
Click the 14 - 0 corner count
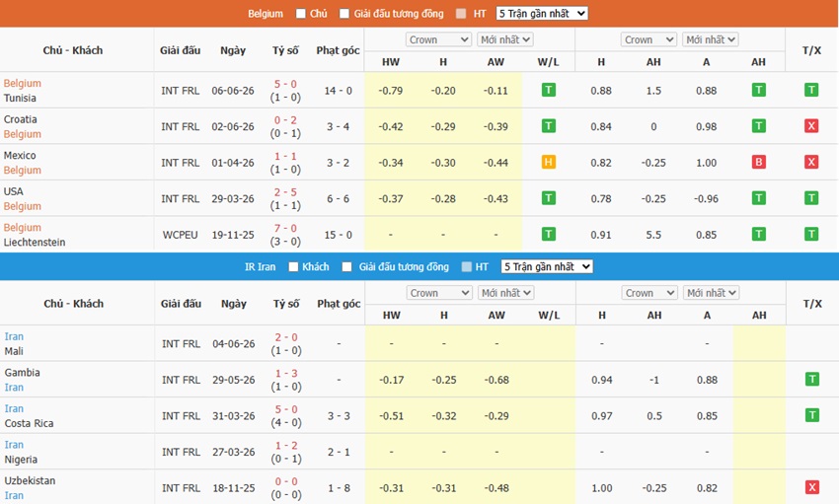(339, 91)
